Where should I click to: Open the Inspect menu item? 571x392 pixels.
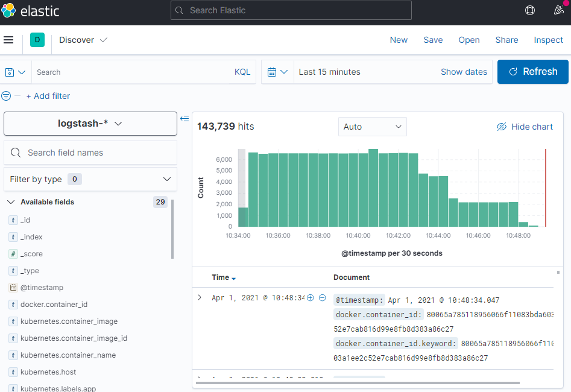click(548, 40)
